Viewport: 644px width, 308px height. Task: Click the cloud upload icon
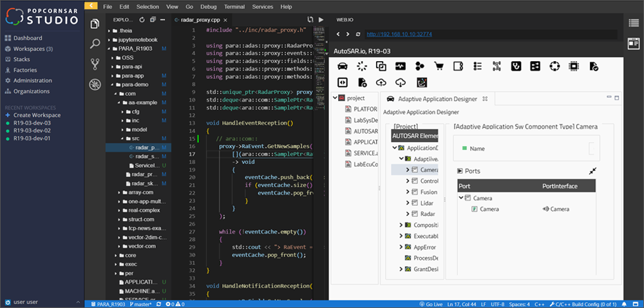click(x=381, y=82)
